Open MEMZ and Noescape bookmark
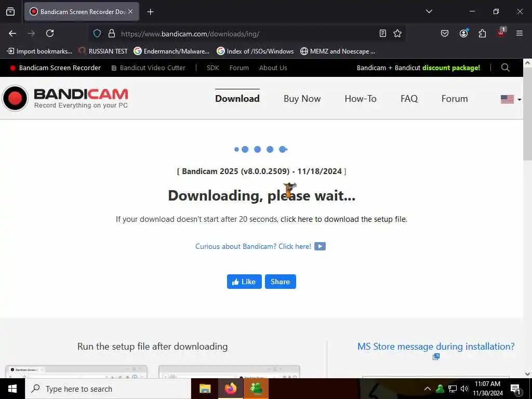Image resolution: width=532 pixels, height=399 pixels. 338,51
